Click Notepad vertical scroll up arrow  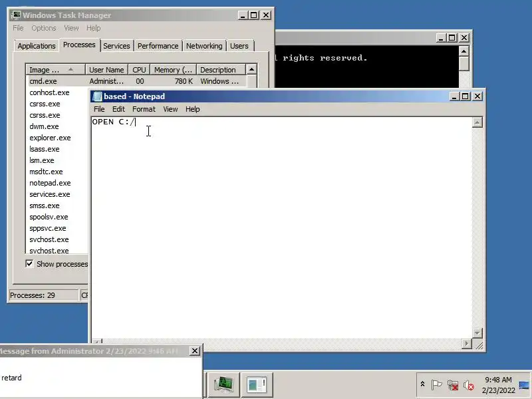(x=477, y=122)
